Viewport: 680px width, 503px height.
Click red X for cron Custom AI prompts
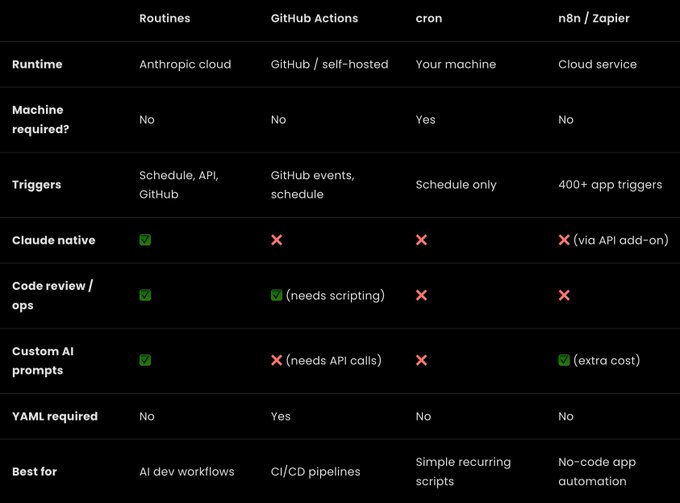422,360
